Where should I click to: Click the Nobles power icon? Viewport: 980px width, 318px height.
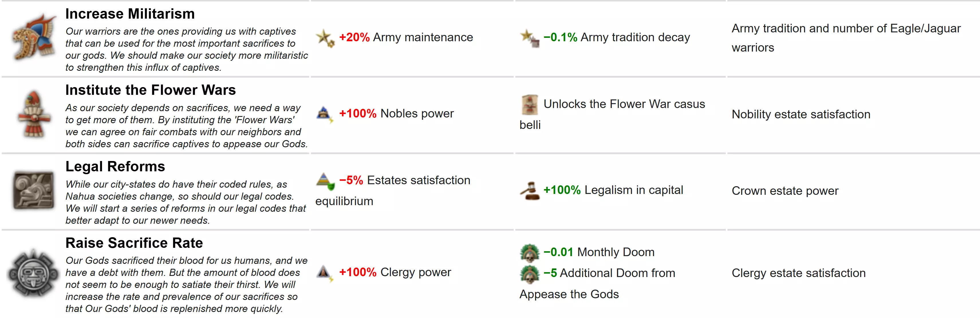[324, 114]
